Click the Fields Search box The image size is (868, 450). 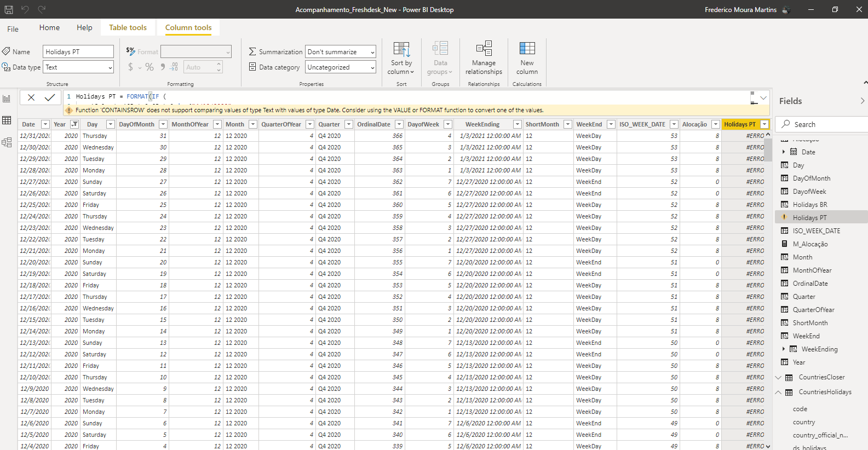pos(823,124)
